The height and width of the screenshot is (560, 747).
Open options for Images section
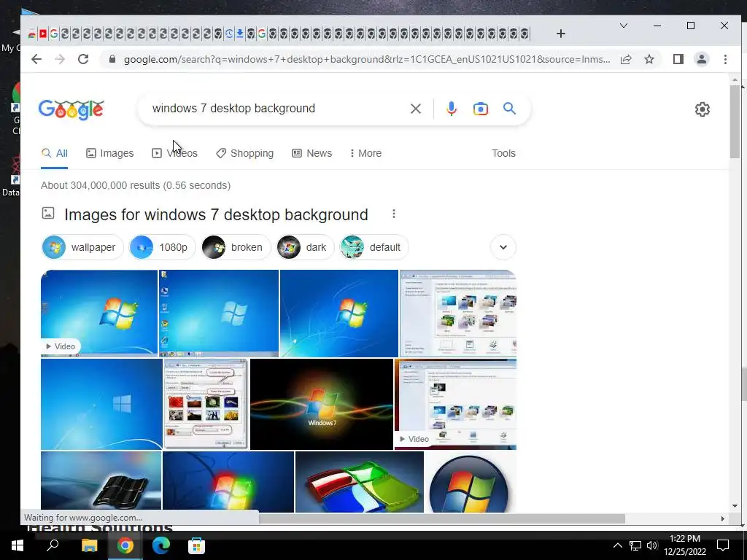[x=393, y=214]
